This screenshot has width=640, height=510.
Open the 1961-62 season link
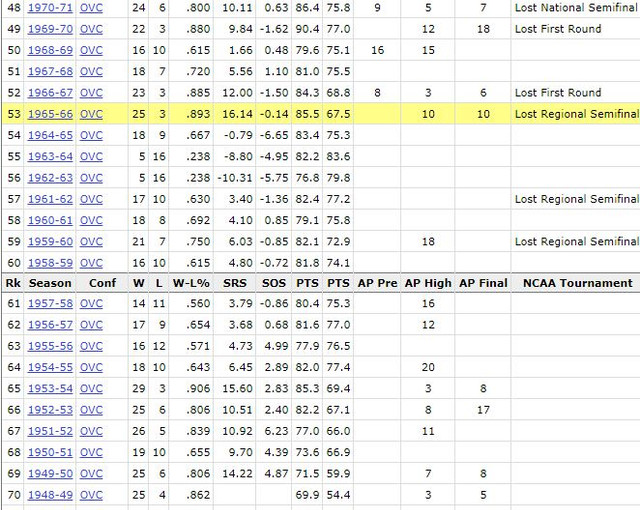tap(50, 199)
